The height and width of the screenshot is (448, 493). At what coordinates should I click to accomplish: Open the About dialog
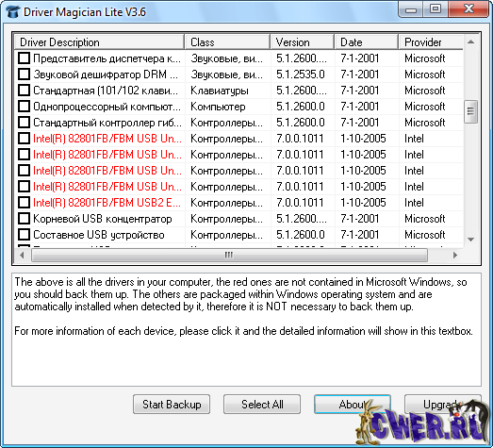click(x=353, y=405)
